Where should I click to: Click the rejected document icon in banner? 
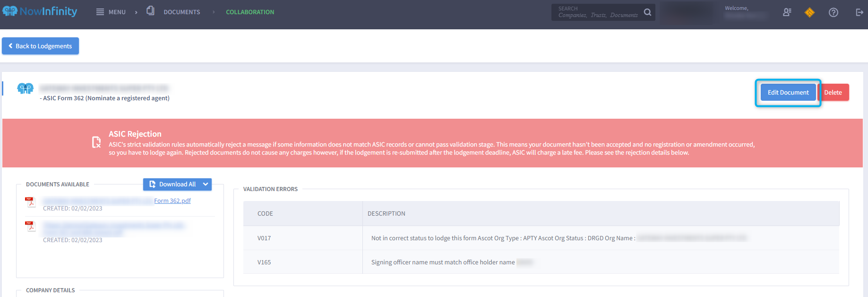[x=96, y=142]
